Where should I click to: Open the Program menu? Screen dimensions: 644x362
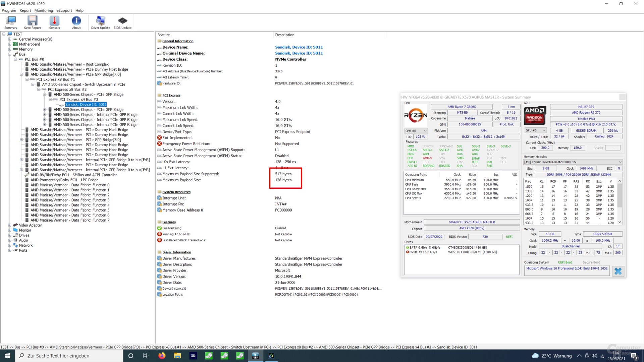click(9, 10)
